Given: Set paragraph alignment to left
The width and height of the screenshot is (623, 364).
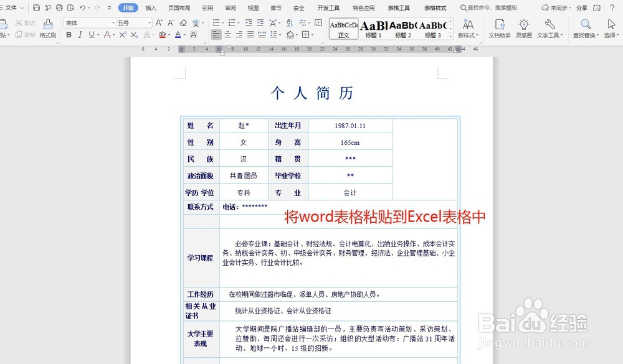Looking at the screenshot, I should coord(216,35).
